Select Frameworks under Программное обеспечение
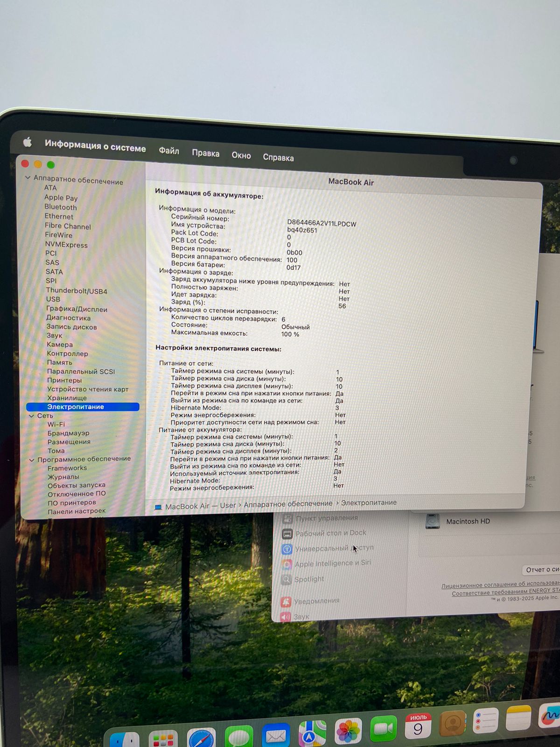 67,468
